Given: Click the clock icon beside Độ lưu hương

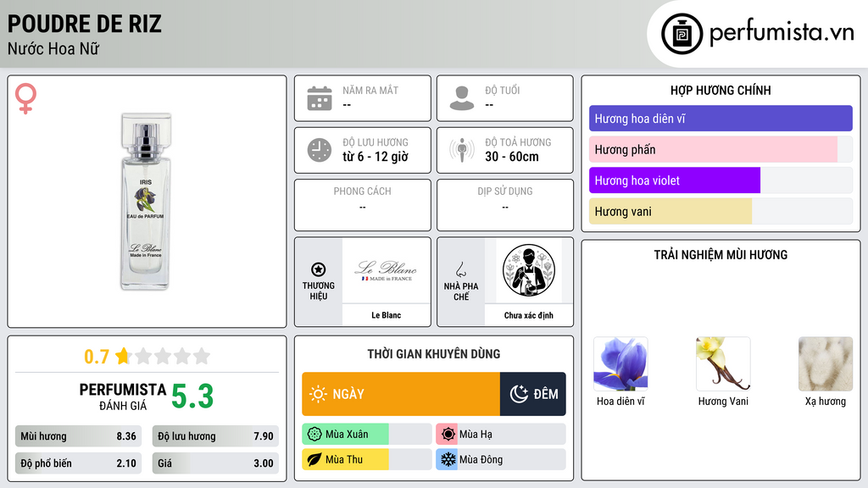Looking at the screenshot, I should 320,150.
